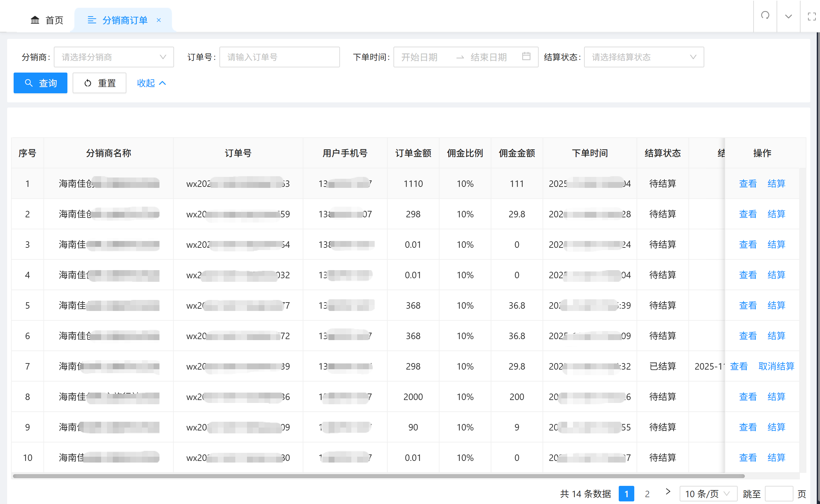Click the magnifier icon inside the 查询 button
Screen dimensions: 820x504
click(x=29, y=83)
